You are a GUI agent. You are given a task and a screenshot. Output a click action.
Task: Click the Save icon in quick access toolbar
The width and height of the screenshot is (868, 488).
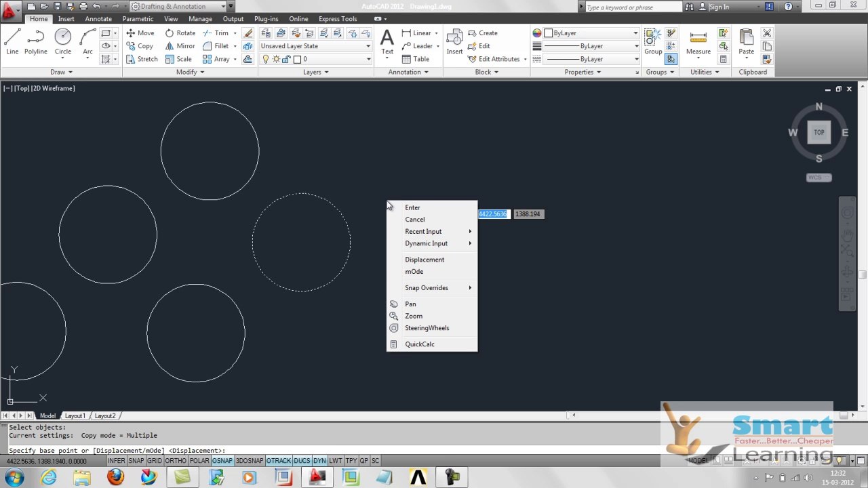[57, 6]
